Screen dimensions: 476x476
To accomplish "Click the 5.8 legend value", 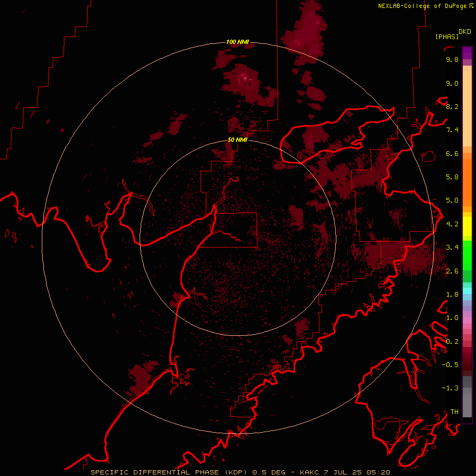I will pyautogui.click(x=452, y=177).
